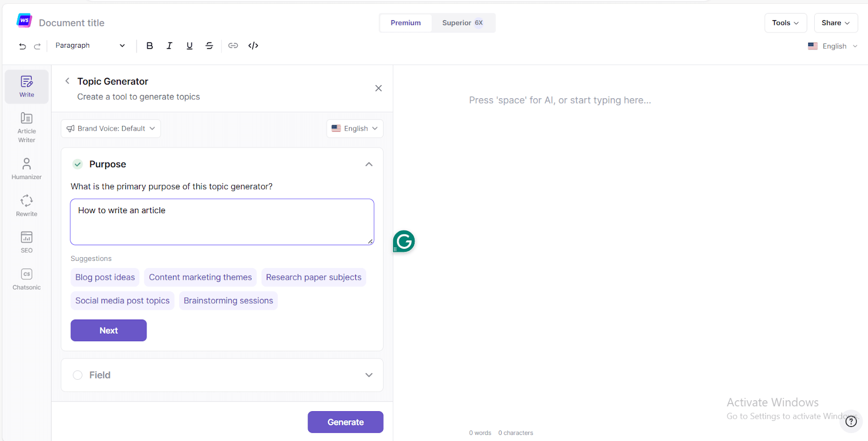Undo the last action
This screenshot has width=868, height=441.
pos(22,46)
